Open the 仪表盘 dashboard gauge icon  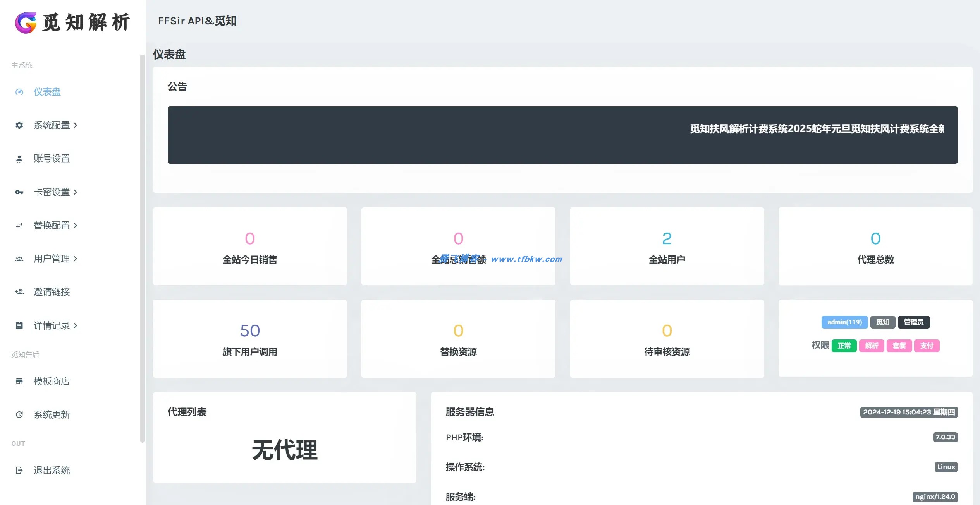point(19,92)
